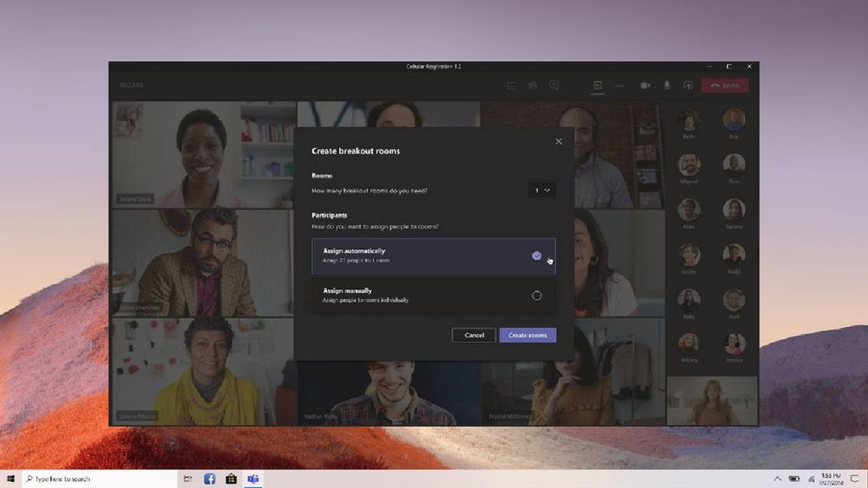Select the Assign automatically option
This screenshot has height=488, width=868.
click(x=424, y=253)
